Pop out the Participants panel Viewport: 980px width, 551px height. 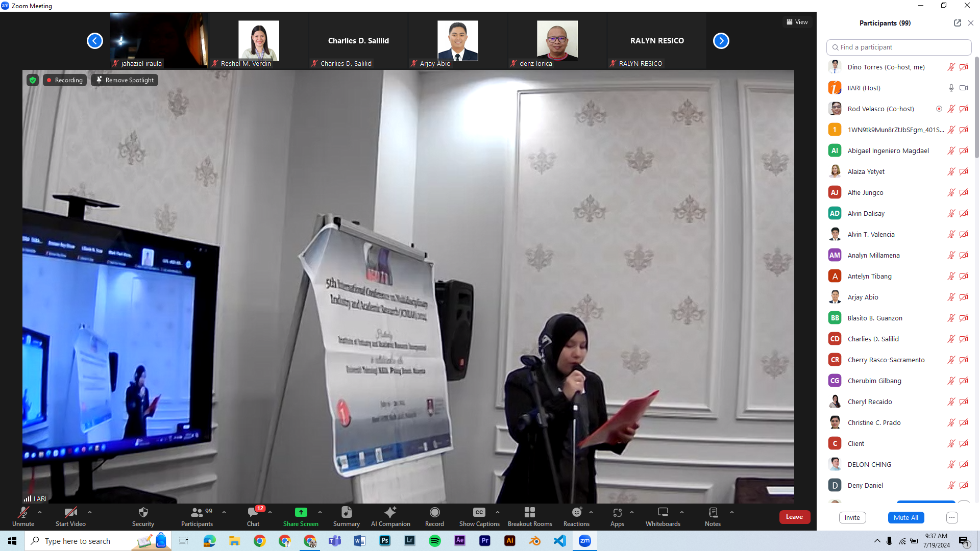click(x=957, y=23)
